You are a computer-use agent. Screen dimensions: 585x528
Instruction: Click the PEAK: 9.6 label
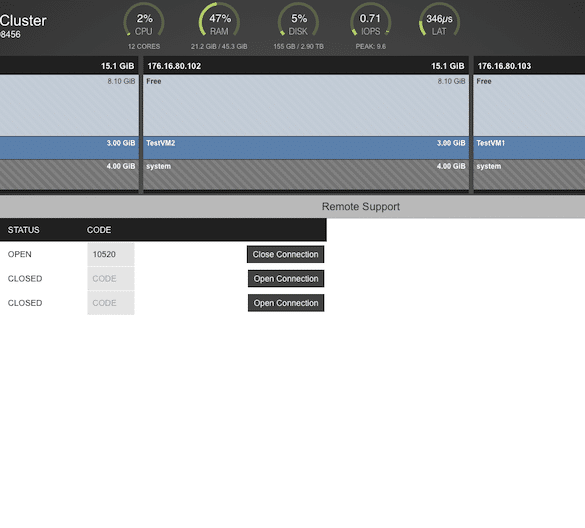pyautogui.click(x=370, y=47)
